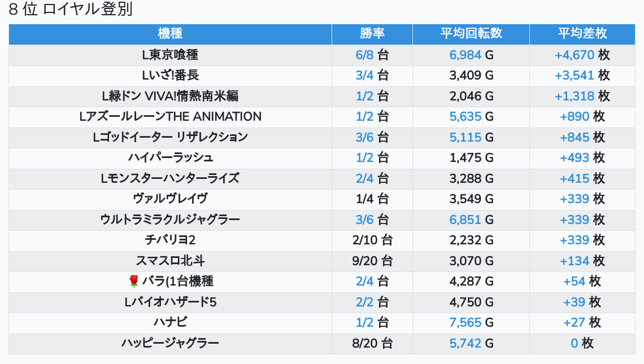The height and width of the screenshot is (364, 644).
Task: Select LアズールレーンTHE ANIMATION machine name
Action: [170, 117]
